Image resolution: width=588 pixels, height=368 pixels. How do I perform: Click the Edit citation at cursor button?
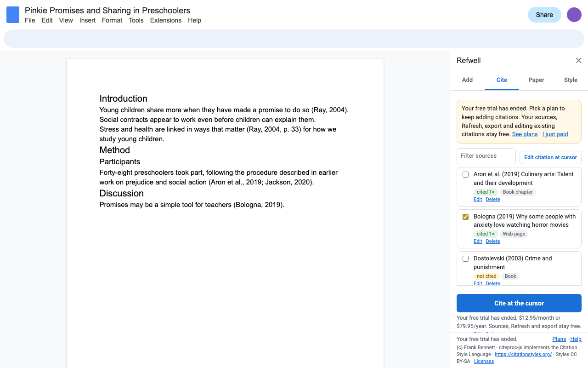(x=550, y=157)
